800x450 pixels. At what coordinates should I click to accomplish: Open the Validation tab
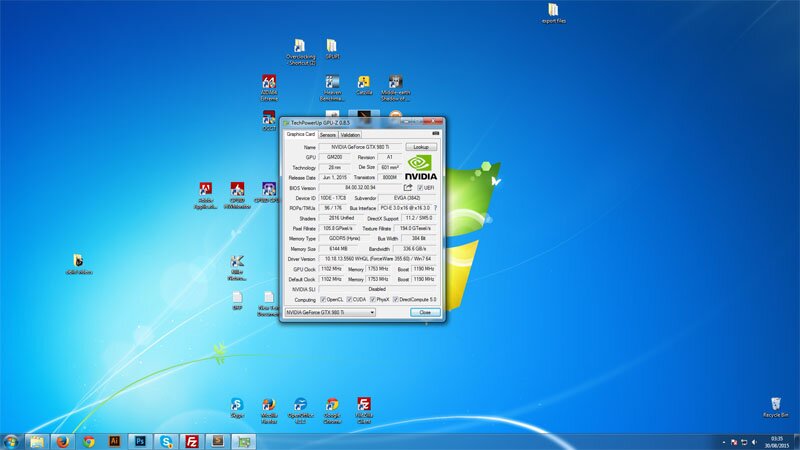350,135
